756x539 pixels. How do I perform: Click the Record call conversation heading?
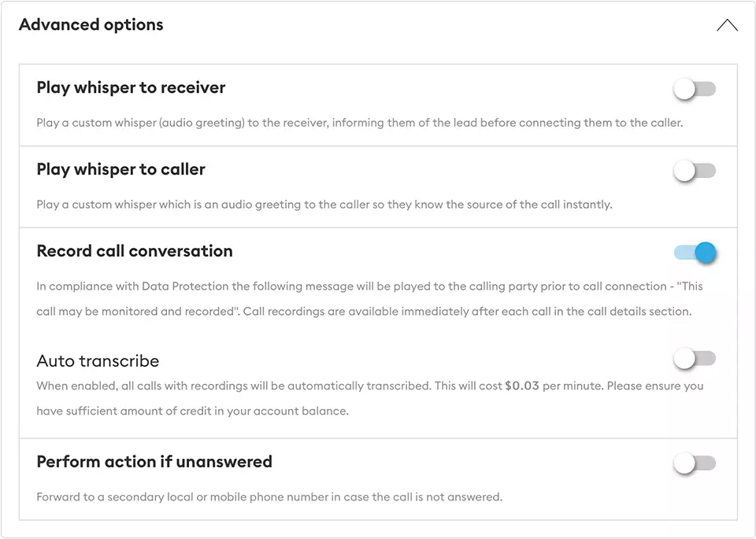point(135,251)
